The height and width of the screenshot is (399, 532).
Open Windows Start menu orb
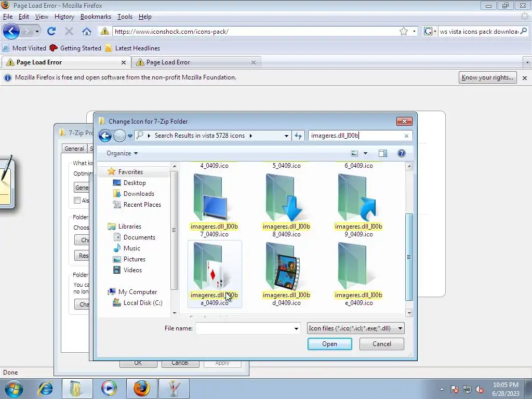pyautogui.click(x=13, y=389)
